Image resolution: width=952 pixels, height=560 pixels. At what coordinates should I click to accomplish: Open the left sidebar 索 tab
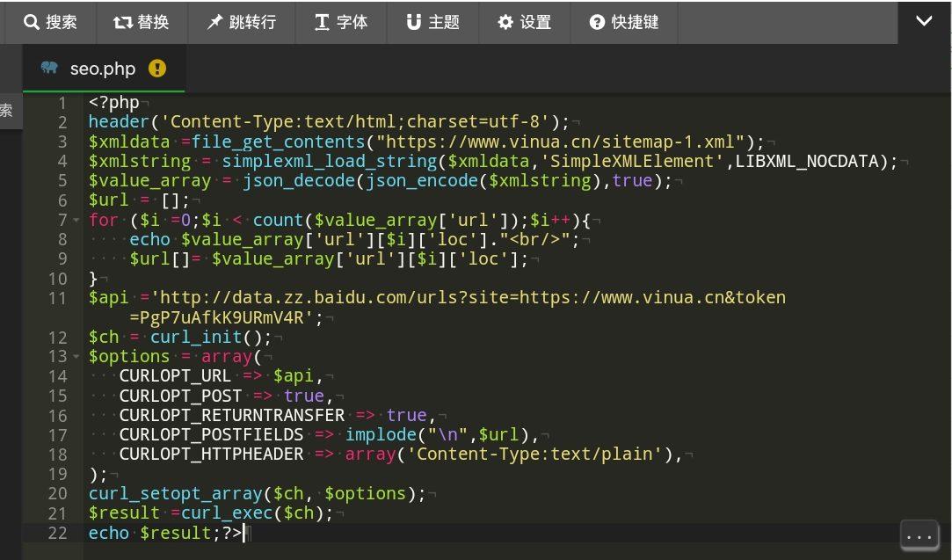tap(7, 110)
